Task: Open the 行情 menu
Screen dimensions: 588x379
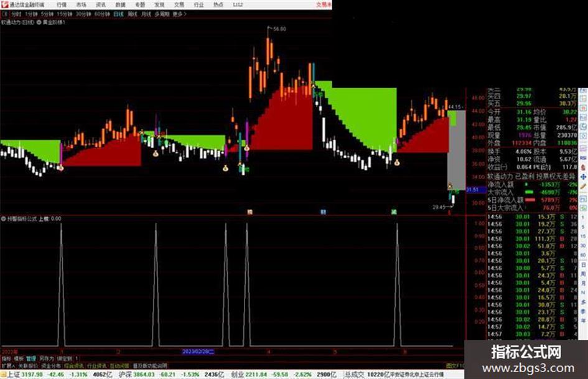Action: 62,5
